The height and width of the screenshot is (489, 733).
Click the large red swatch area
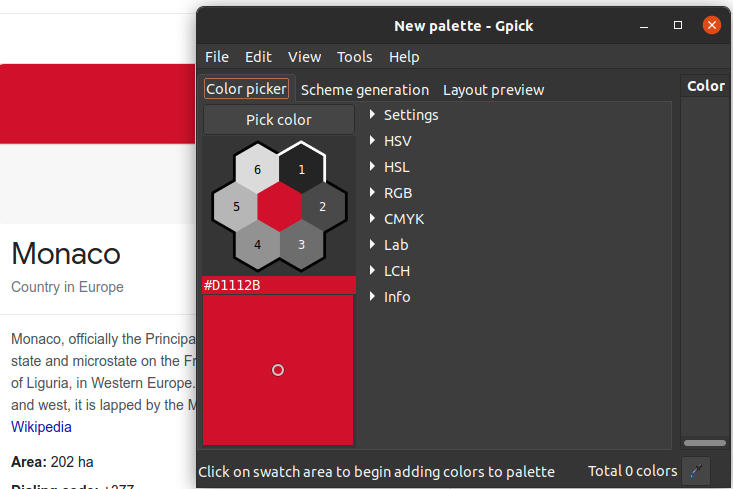pyautogui.click(x=278, y=370)
